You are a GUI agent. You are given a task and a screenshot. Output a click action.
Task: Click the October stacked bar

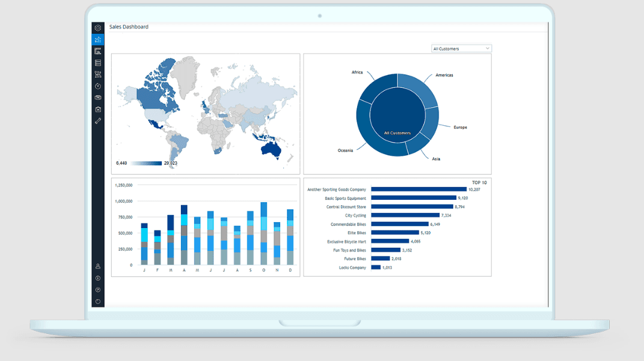pyautogui.click(x=264, y=233)
